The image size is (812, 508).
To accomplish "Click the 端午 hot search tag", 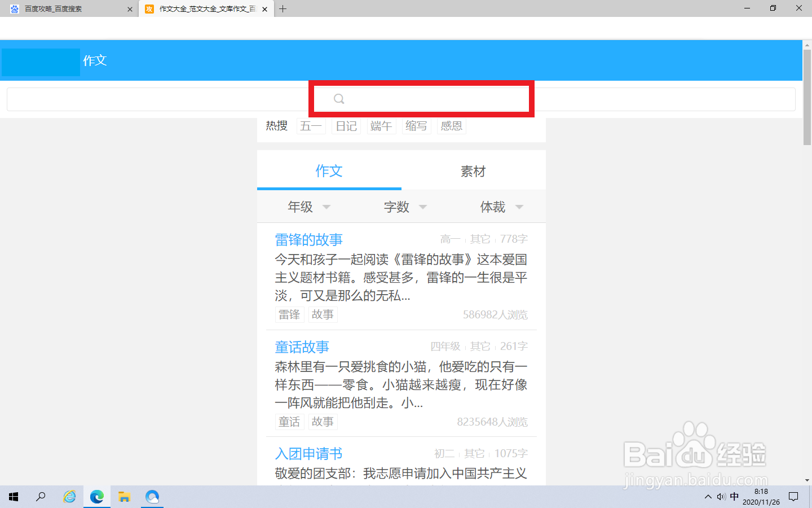I will (382, 126).
